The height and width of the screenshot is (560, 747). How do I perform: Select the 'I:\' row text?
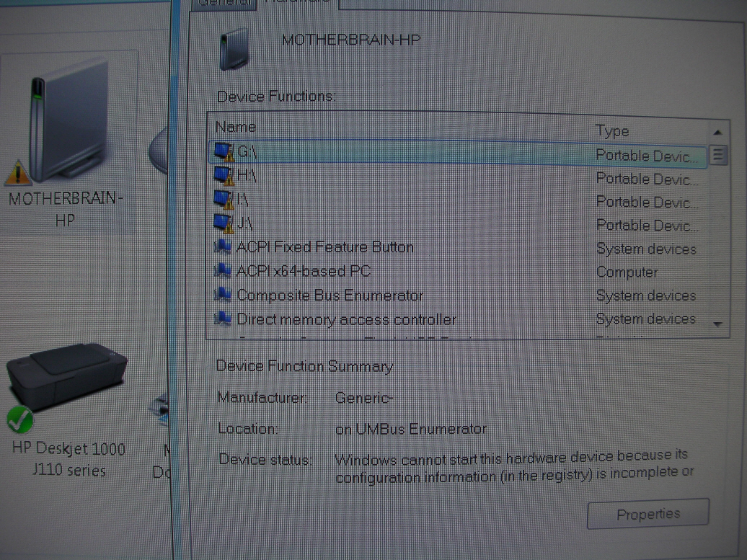click(243, 200)
